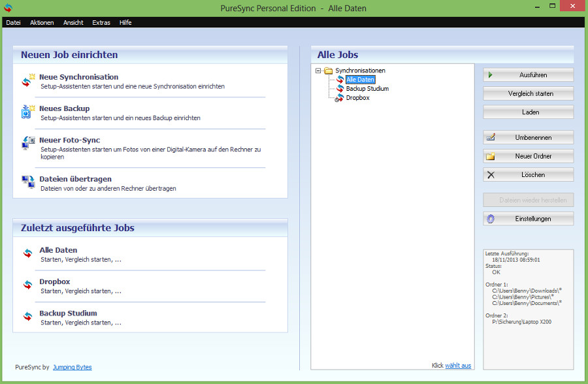Select Alle Daten in the jobs tree

tap(361, 80)
